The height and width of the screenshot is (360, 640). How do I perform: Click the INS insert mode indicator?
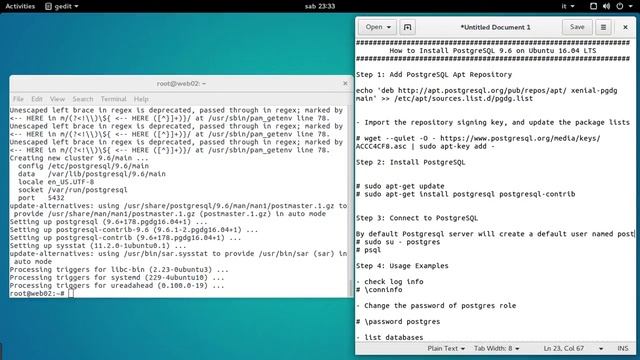click(622, 348)
